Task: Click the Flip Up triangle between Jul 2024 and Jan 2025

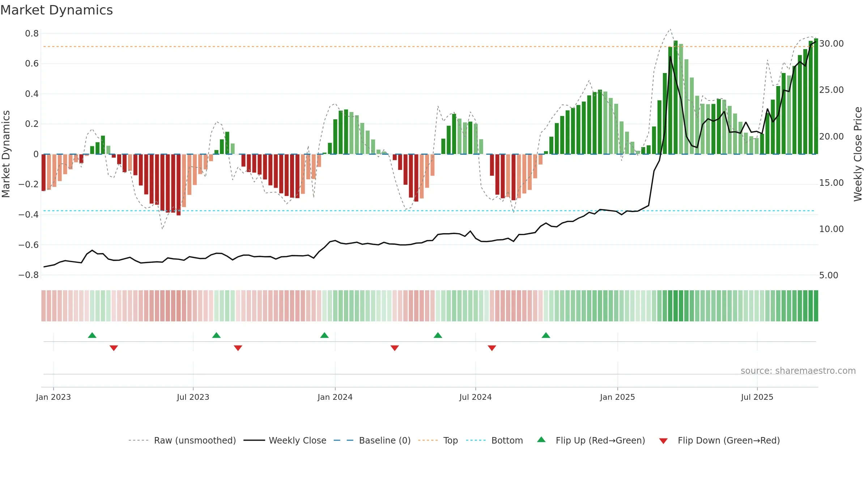Action: [546, 335]
